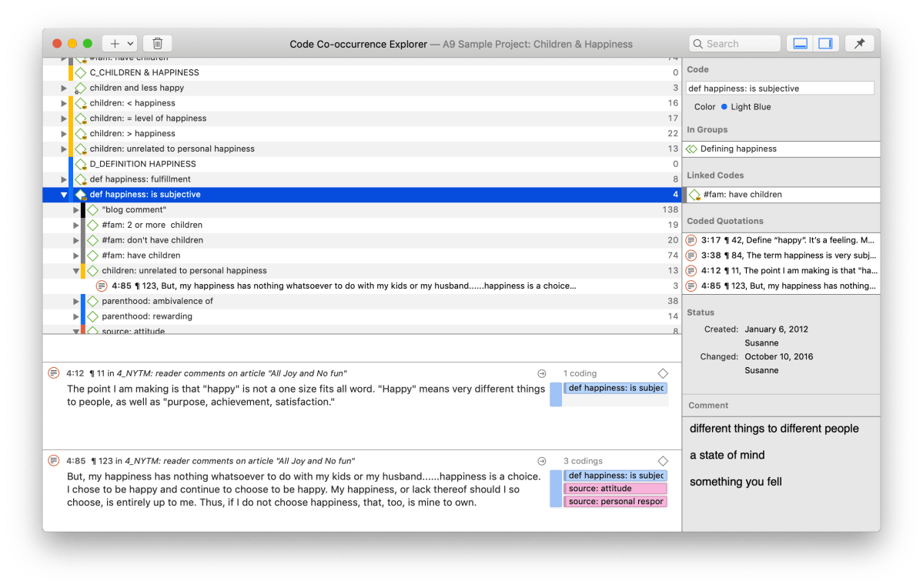Open coded quotation 4:12 in inspector
Viewport: 923px width, 588px height.
click(781, 271)
